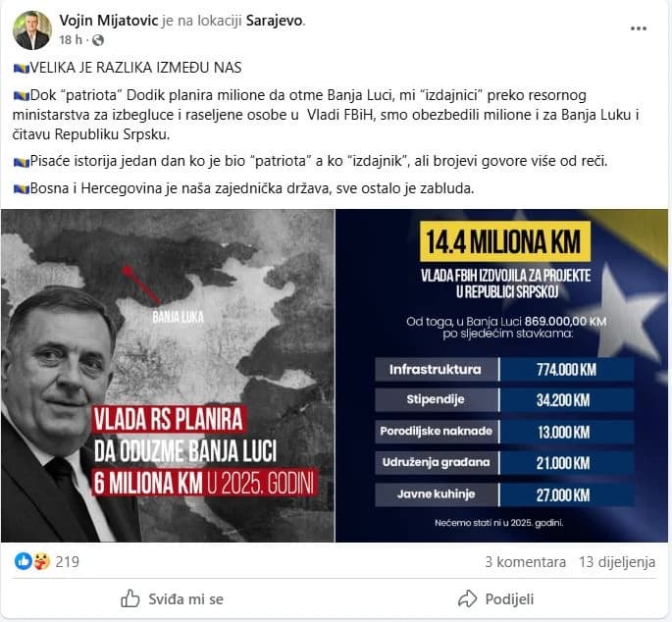This screenshot has width=672, height=622.
Task: Open the 18 h timestamp link
Action: coord(71,40)
